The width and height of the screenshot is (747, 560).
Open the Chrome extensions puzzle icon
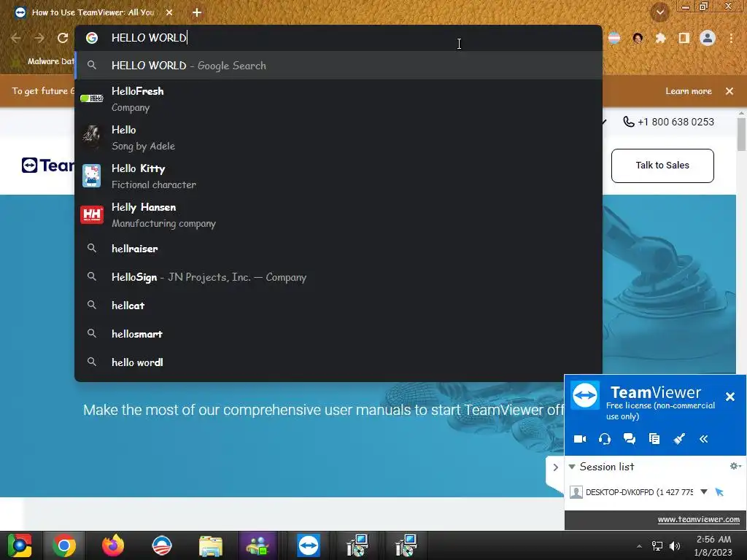[660, 38]
